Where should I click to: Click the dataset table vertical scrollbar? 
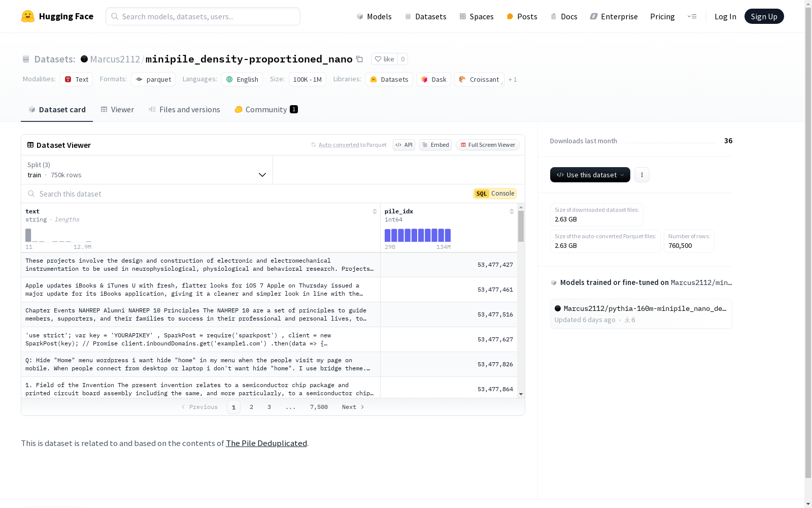click(x=521, y=227)
